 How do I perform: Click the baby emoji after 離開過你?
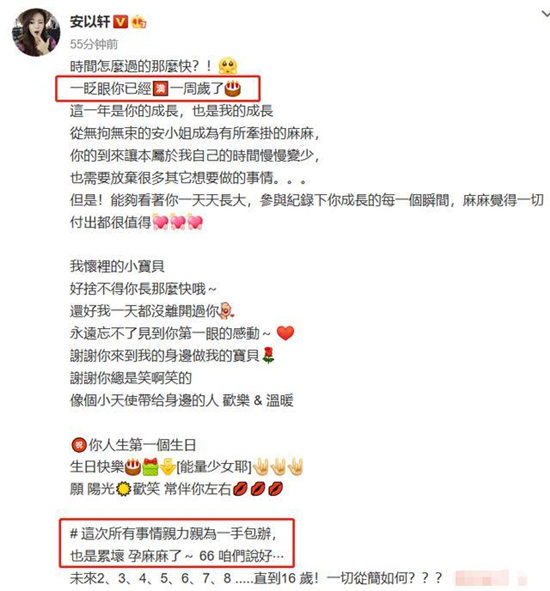[x=226, y=311]
